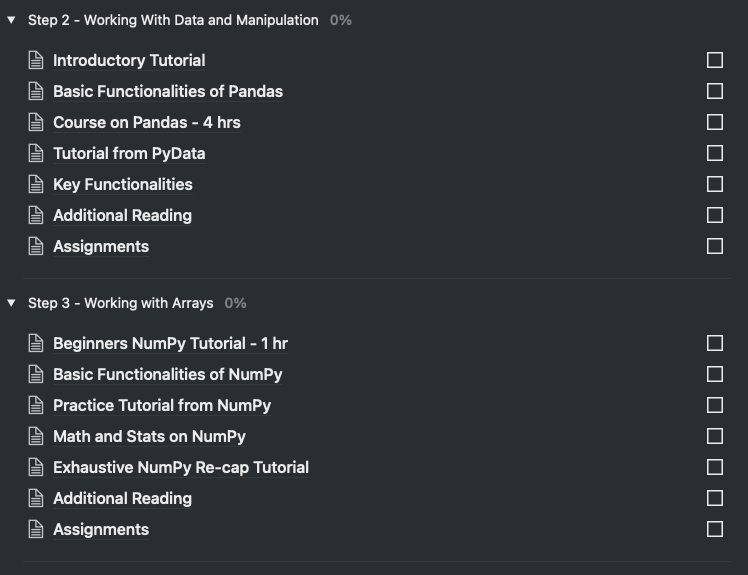748x575 pixels.
Task: Click page icon beside Tutorial from PyData
Action: click(x=36, y=154)
